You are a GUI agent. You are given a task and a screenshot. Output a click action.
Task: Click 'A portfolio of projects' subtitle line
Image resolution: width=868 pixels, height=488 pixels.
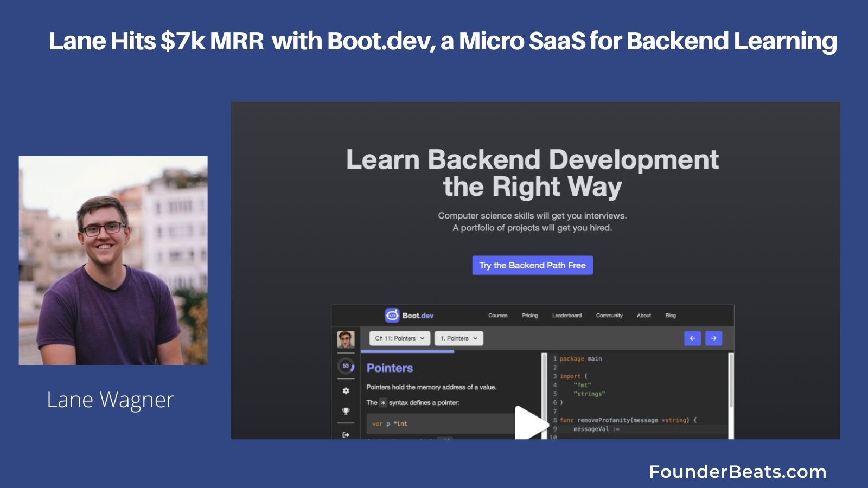(532, 228)
